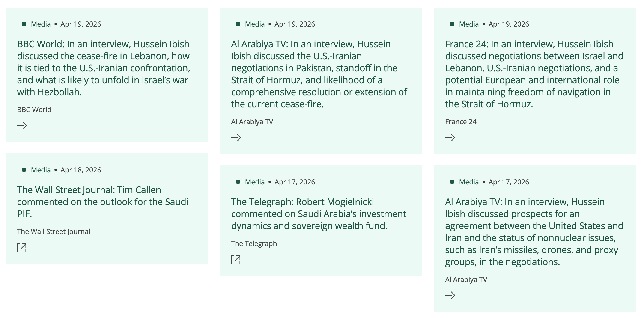The height and width of the screenshot is (318, 644).
Task: Click Media tag on Apr 18 card
Action: [x=41, y=170]
